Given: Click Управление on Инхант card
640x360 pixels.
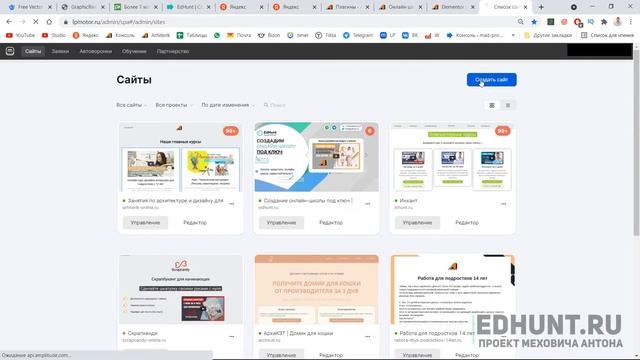Looking at the screenshot, I should [x=417, y=222].
